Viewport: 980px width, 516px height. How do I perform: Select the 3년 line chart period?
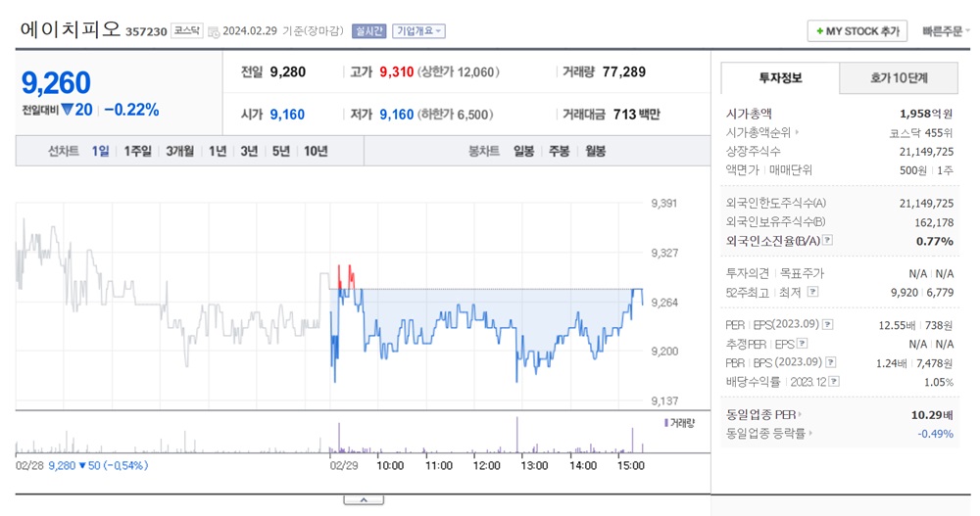point(249,151)
